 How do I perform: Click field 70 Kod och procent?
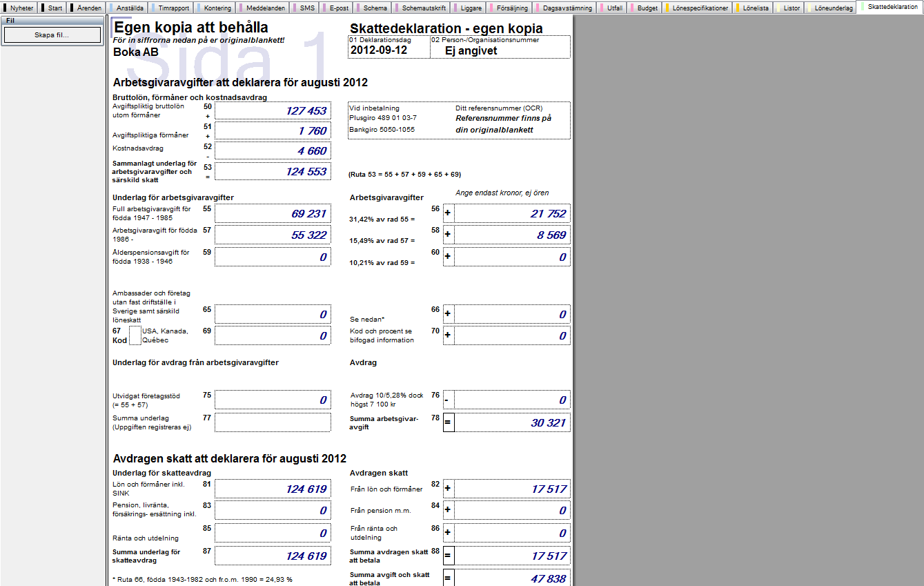[x=512, y=335]
